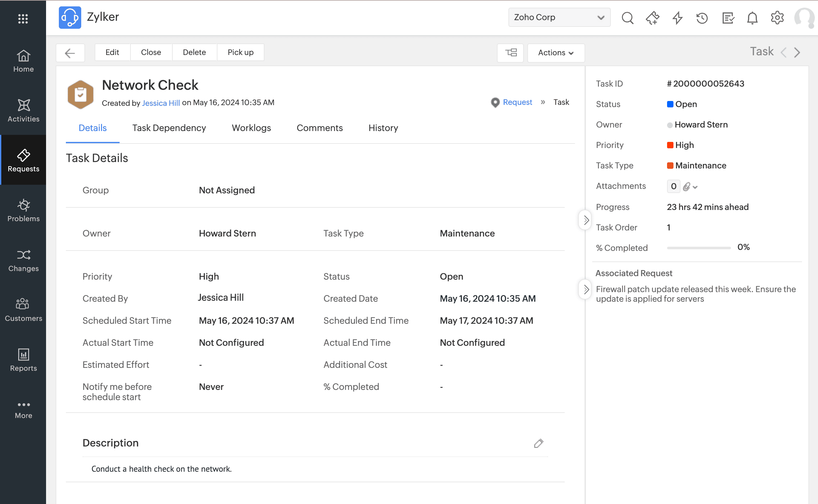Open the Problems module in sidebar
The height and width of the screenshot is (504, 818).
[23, 210]
